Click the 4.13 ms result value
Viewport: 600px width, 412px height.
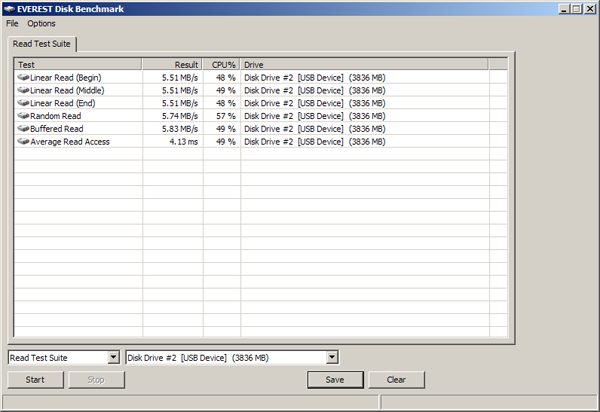coord(184,142)
